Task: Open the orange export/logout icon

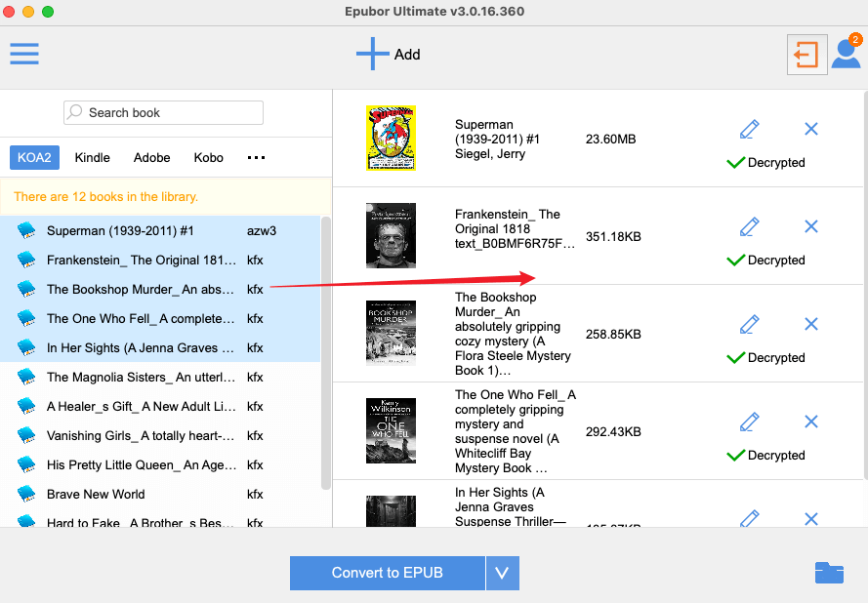Action: tap(806, 55)
